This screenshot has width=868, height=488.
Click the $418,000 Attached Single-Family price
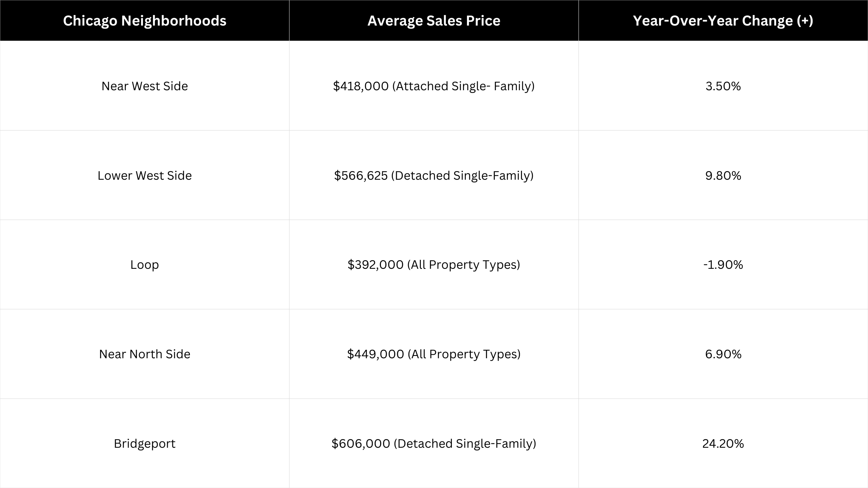[x=434, y=86]
